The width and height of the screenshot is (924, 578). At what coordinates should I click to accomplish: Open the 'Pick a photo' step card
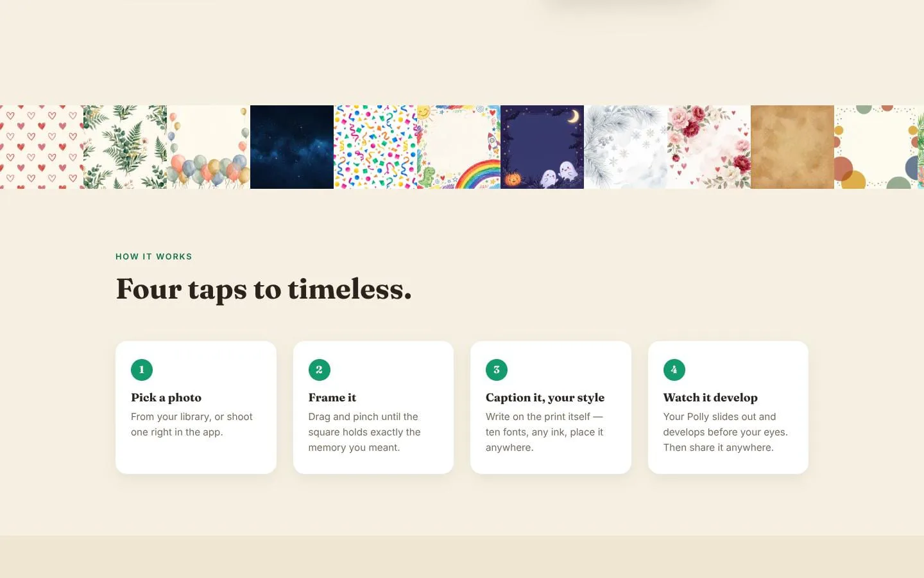(196, 408)
